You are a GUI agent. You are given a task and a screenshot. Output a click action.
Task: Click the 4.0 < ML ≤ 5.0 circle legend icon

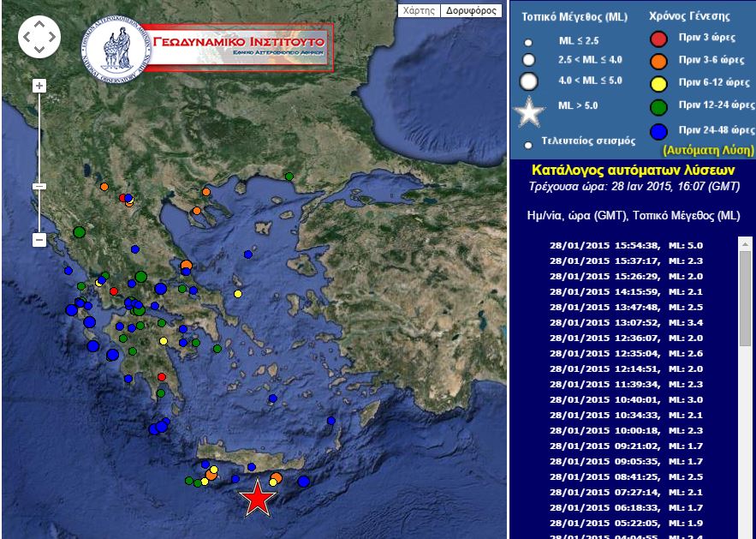(529, 81)
